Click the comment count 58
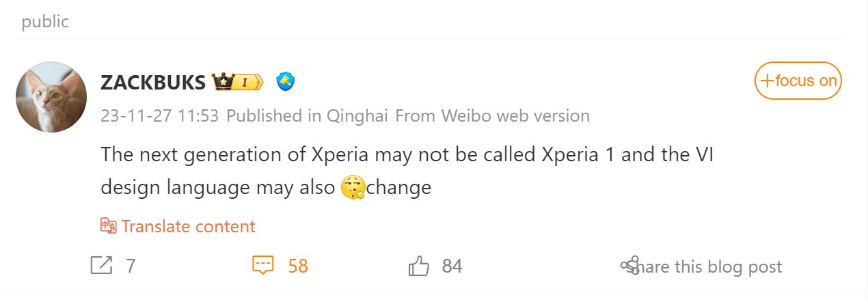This screenshot has height=302, width=868. 298,265
